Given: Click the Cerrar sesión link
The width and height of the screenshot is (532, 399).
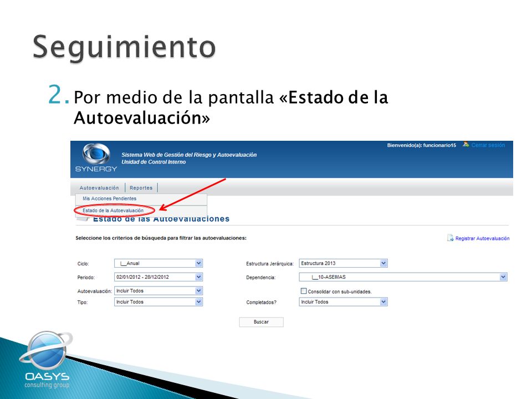Looking at the screenshot, I should tap(488, 145).
